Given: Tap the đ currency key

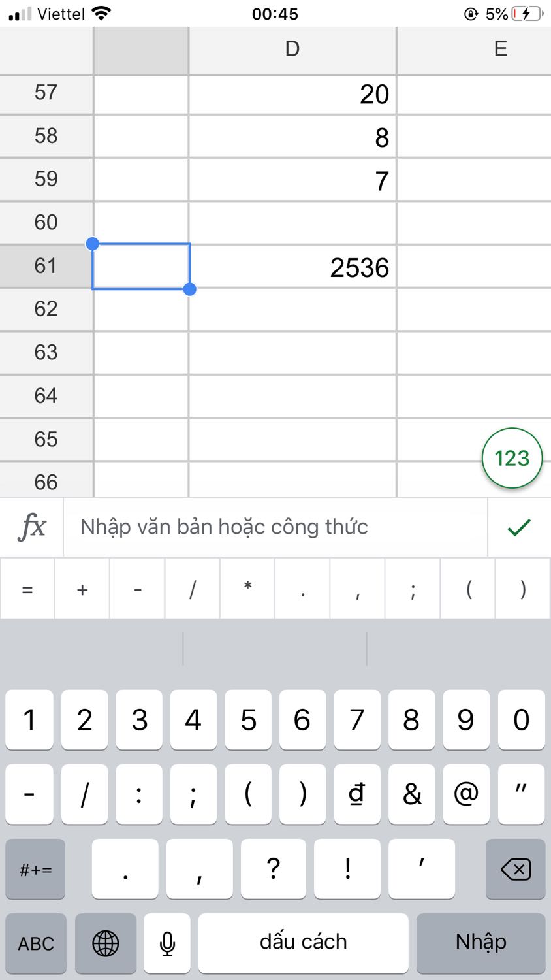Looking at the screenshot, I should coord(356,794).
